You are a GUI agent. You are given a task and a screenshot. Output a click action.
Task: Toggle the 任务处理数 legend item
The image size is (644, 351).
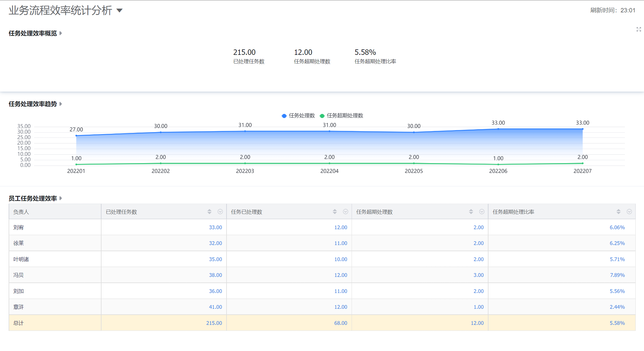(298, 116)
